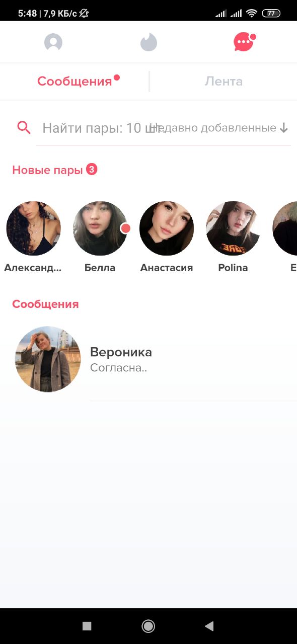The image size is (297, 644).
Task: Tap the Android recent apps square
Action: 87,626
